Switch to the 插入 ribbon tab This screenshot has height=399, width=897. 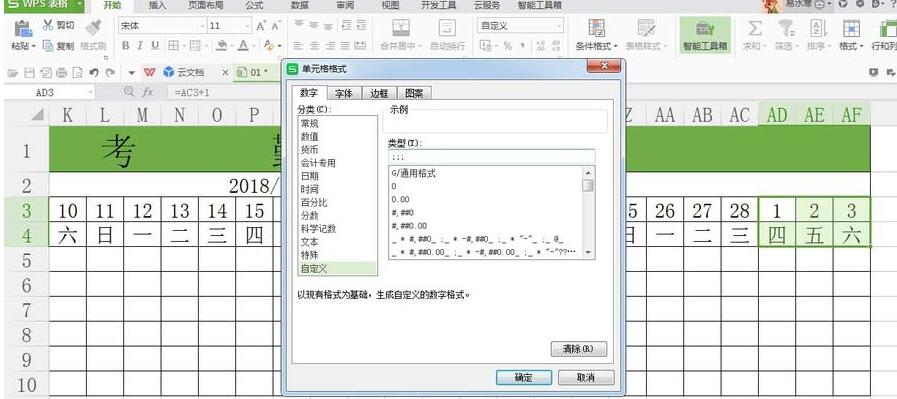(157, 5)
